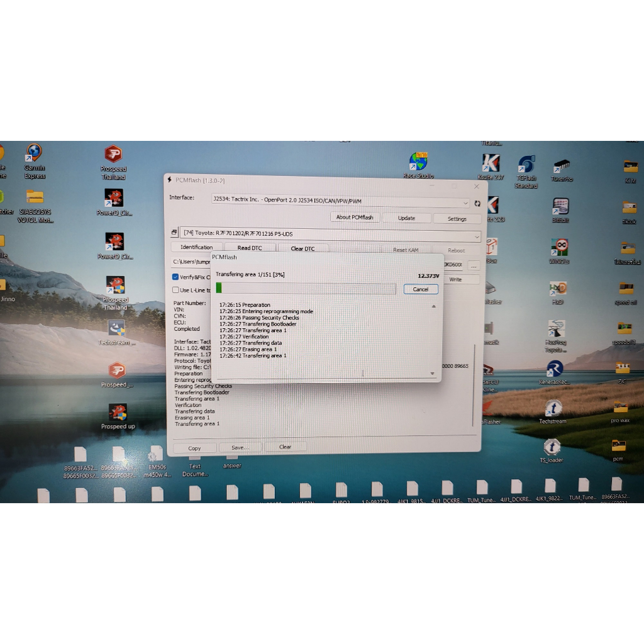Open PCMflash Settings
The image size is (644, 644).
point(457,219)
